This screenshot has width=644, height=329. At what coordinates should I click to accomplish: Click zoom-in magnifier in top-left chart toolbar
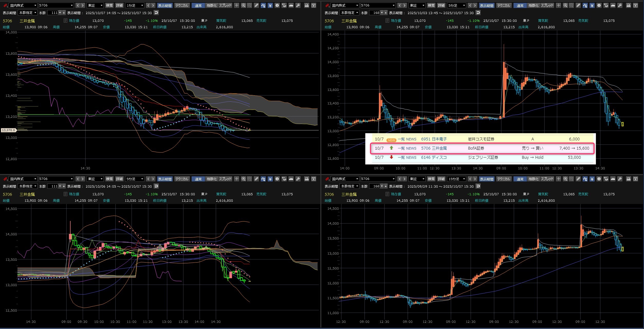pyautogui.click(x=243, y=5)
